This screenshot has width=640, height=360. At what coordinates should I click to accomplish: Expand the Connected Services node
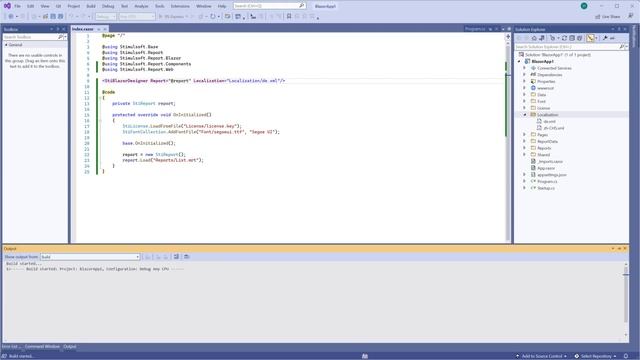pyautogui.click(x=524, y=68)
